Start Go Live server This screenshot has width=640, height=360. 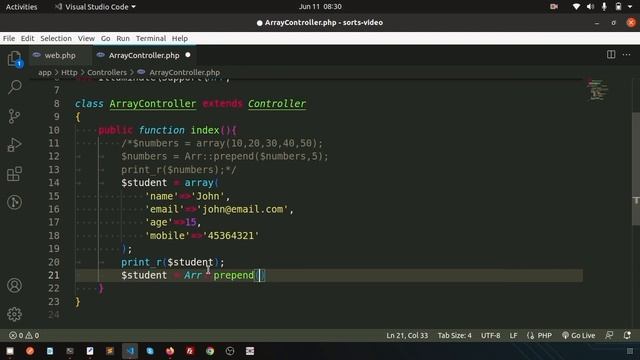pyautogui.click(x=578, y=336)
